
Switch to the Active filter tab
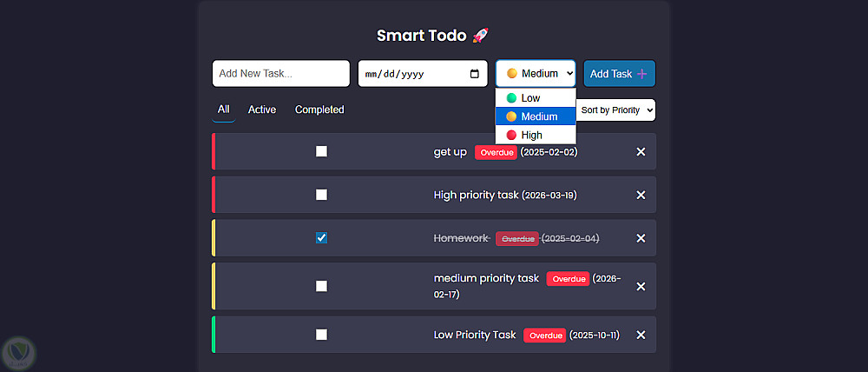click(x=262, y=110)
